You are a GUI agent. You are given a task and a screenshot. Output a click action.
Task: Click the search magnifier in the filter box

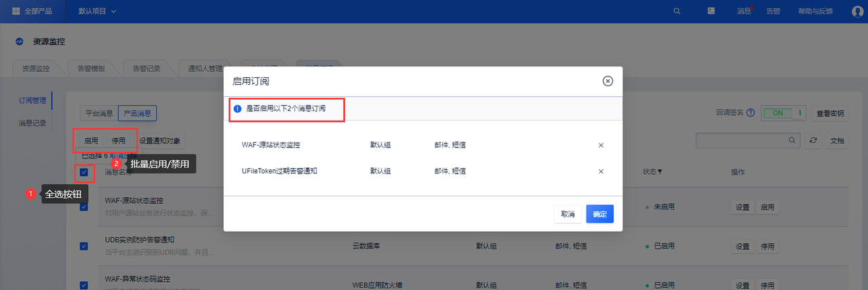coord(792,140)
